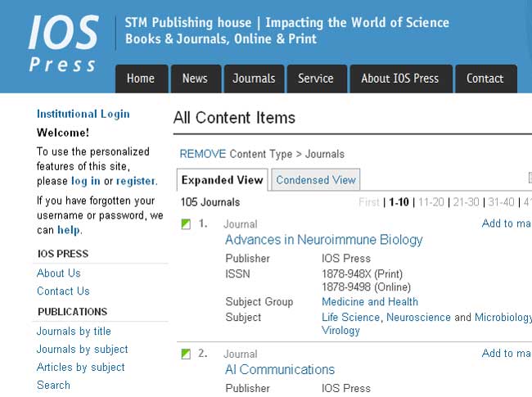
Task: Open the Home navigation tab
Action: [x=142, y=79]
